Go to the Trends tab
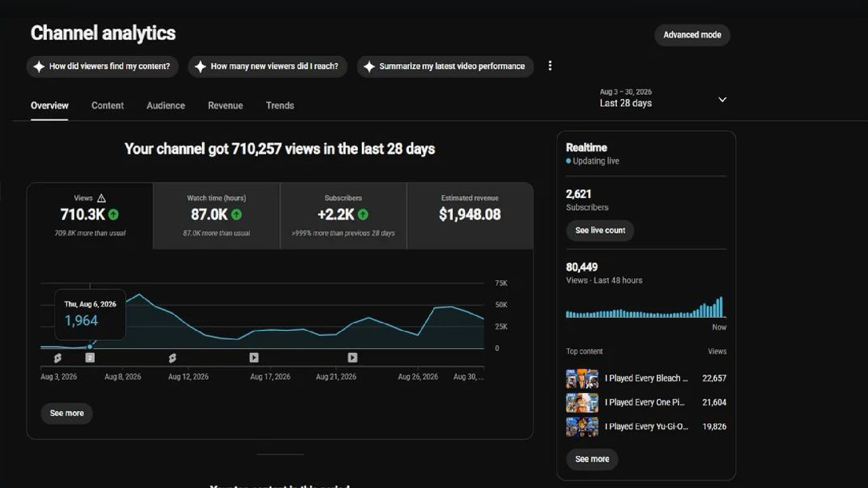 coord(280,106)
